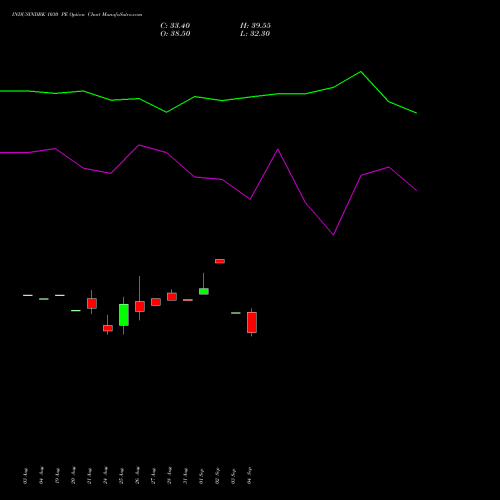Select the close value C: 33.40
The image size is (500, 500).
[175, 26]
